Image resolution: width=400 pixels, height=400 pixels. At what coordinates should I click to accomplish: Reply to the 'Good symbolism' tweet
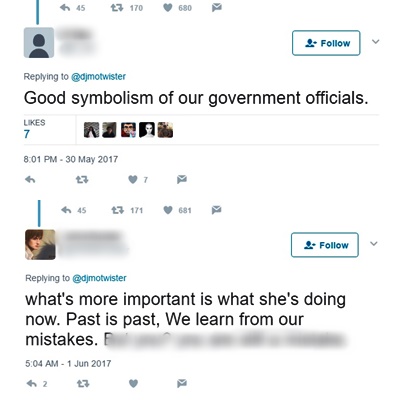click(30, 180)
